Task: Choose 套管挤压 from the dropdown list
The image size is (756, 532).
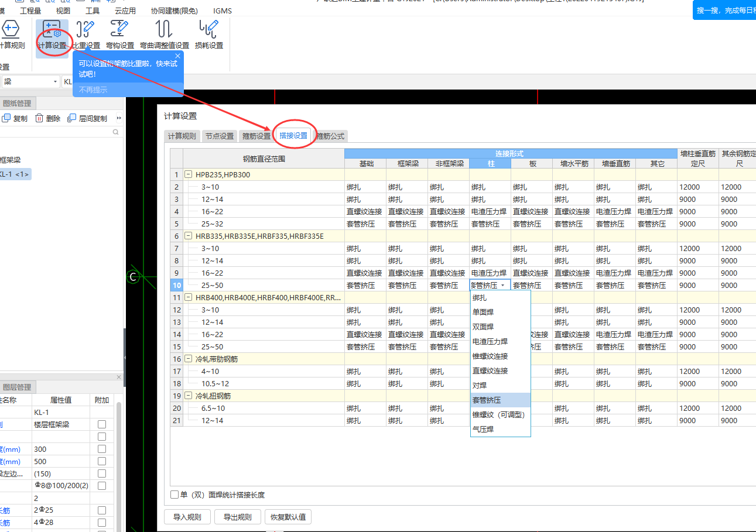Action: pyautogui.click(x=500, y=400)
